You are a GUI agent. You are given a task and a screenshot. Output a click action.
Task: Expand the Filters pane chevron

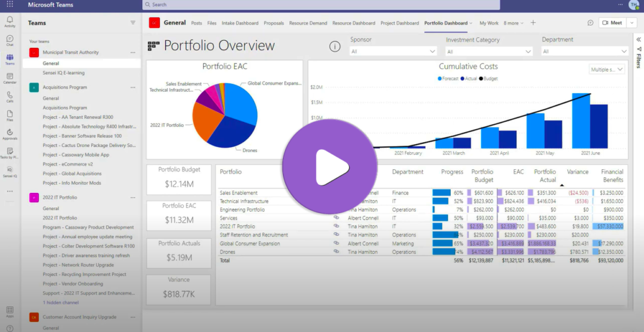pos(638,40)
